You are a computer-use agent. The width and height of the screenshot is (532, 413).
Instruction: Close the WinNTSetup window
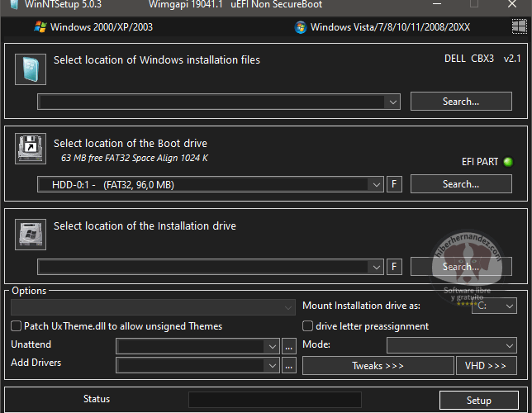[x=512, y=4]
